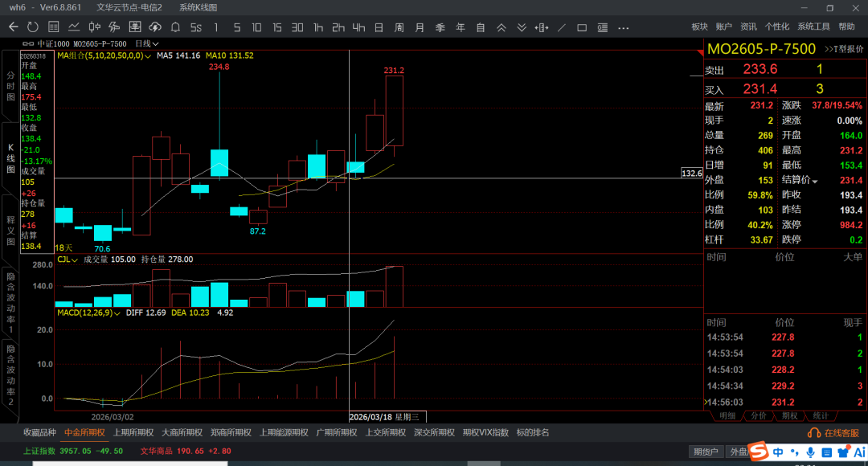This screenshot has width=868, height=466.
Task: Select the 分价 tab under trades
Action: coord(759,415)
